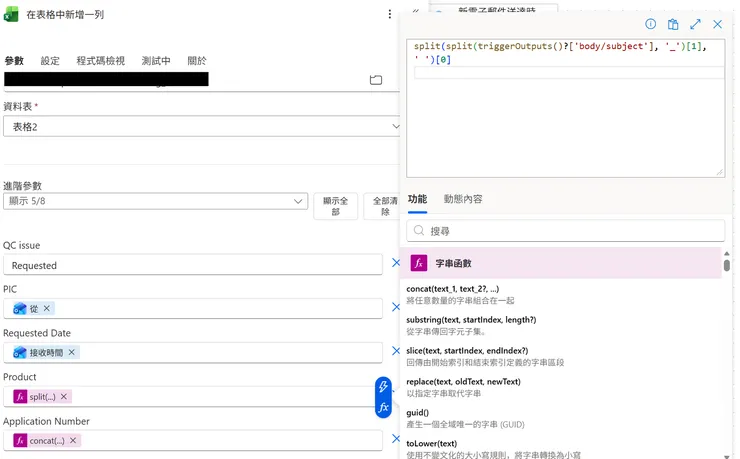
Task: Remove the 接收時間 token
Action: click(71, 352)
